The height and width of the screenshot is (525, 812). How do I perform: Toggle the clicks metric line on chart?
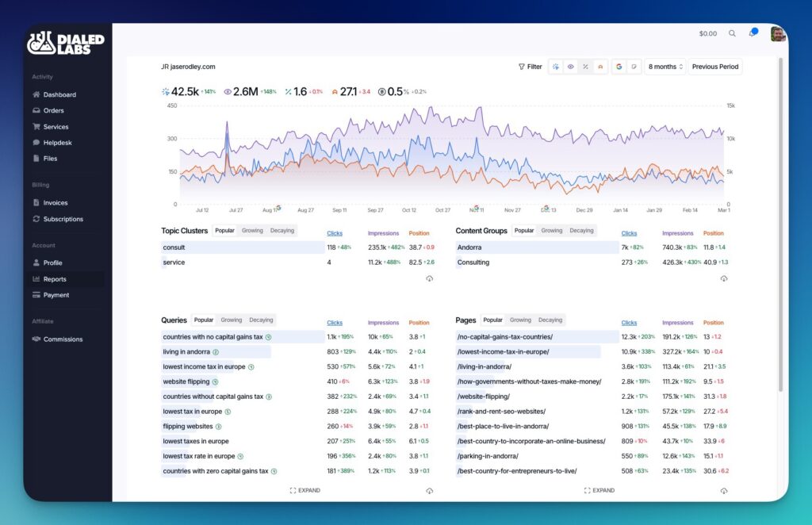pos(556,67)
